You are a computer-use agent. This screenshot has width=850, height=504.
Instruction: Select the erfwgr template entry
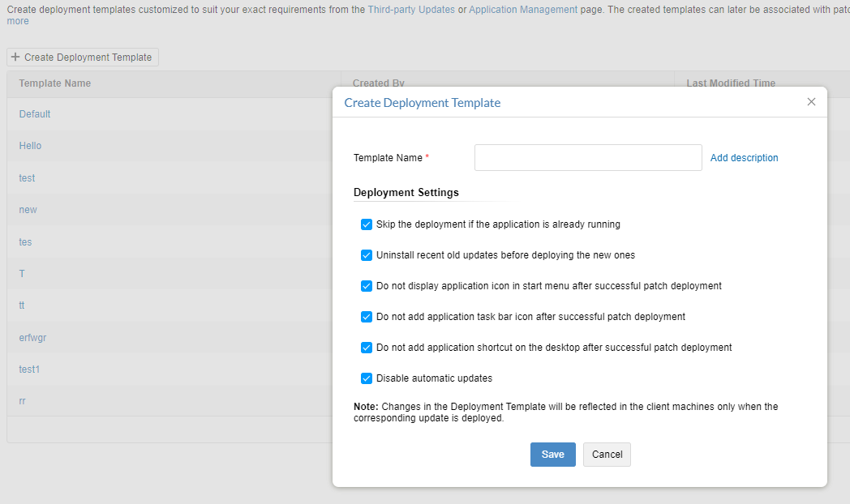coord(32,338)
